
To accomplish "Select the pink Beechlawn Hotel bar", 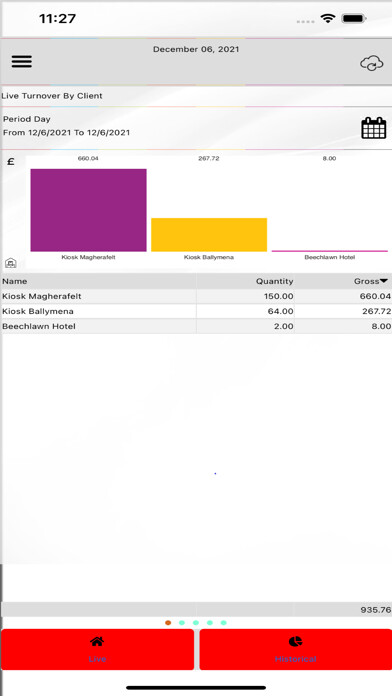I will 329,251.
